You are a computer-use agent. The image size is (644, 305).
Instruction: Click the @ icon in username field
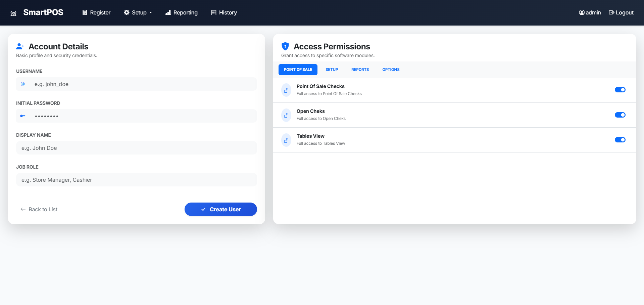click(23, 84)
